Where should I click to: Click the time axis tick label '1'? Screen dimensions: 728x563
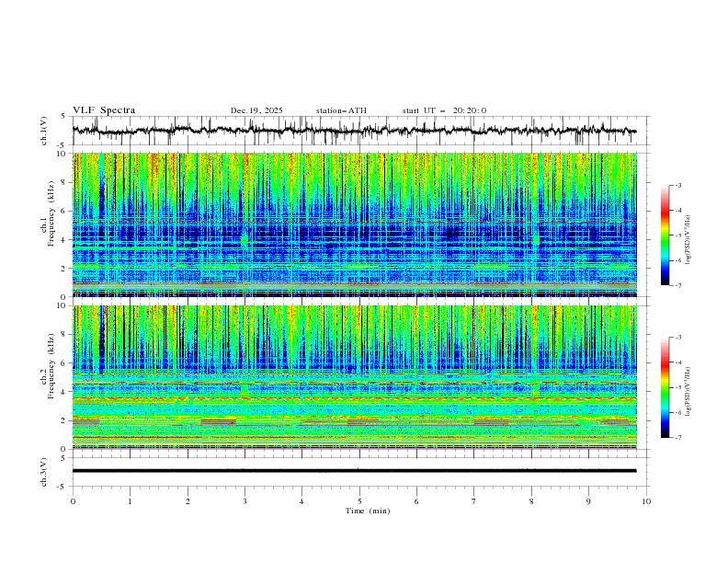coord(130,501)
